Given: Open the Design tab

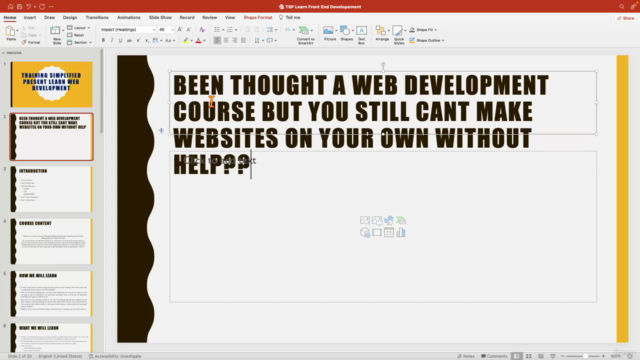Looking at the screenshot, I should pyautogui.click(x=70, y=18).
